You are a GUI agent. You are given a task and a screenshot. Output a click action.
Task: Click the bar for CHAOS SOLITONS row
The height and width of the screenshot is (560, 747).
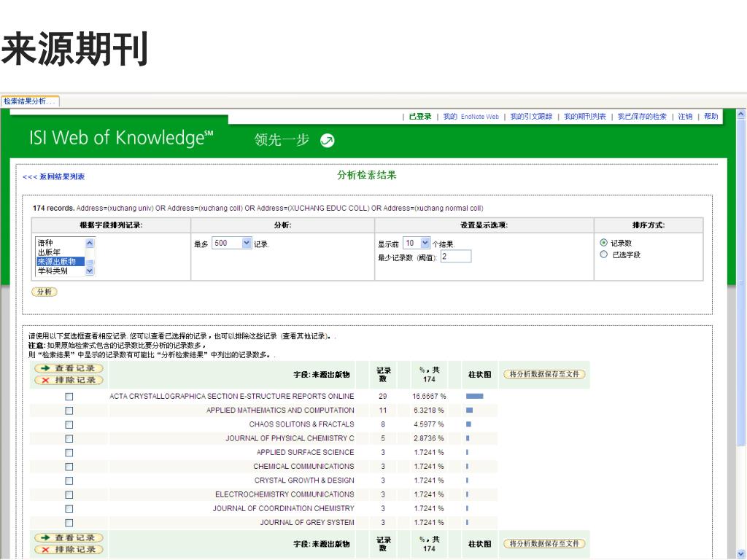click(468, 424)
